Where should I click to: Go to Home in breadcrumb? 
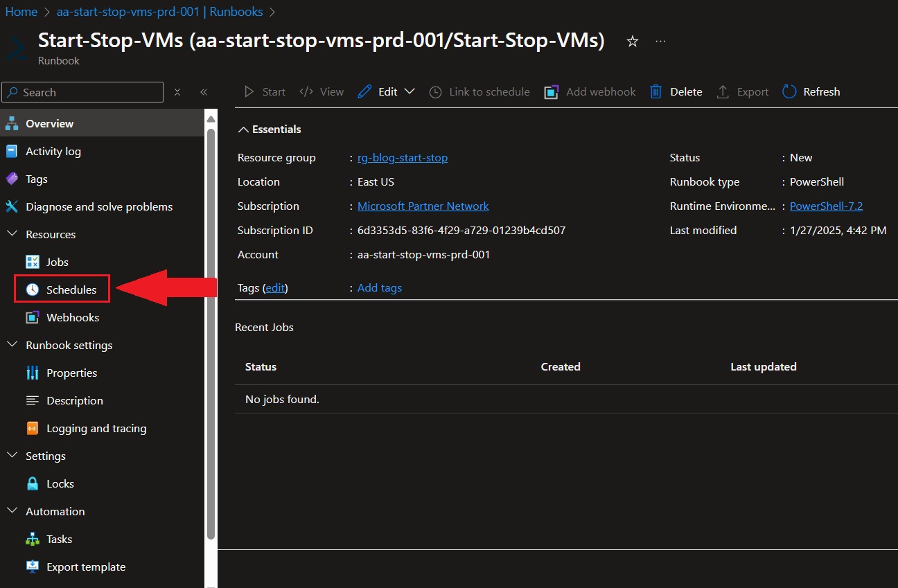tap(21, 12)
